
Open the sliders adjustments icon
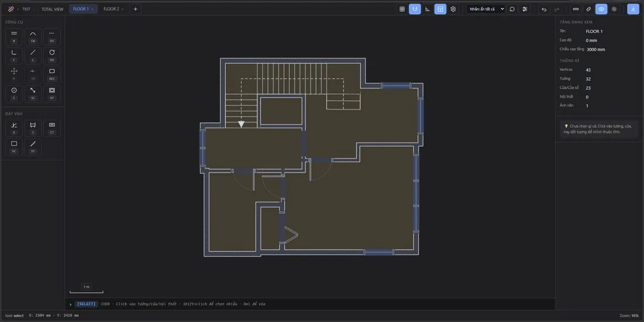pos(525,9)
